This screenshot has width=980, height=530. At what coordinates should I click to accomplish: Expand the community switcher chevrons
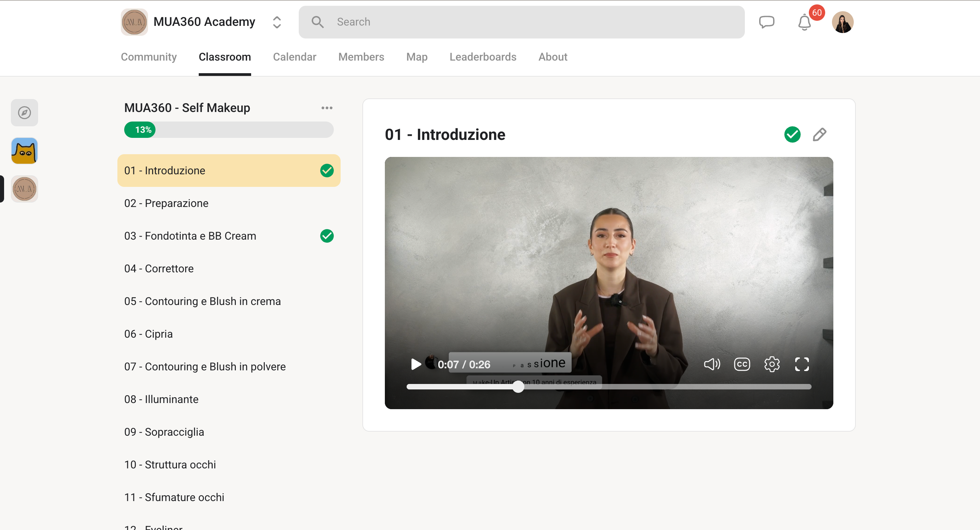click(x=277, y=22)
